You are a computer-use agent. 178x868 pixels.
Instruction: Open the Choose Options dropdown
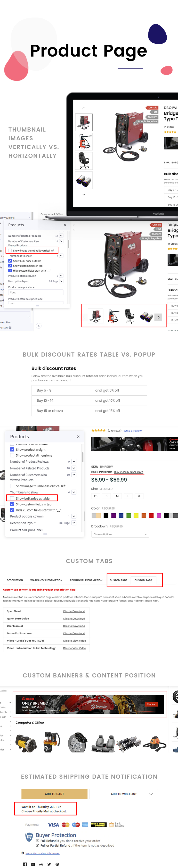click(x=120, y=534)
